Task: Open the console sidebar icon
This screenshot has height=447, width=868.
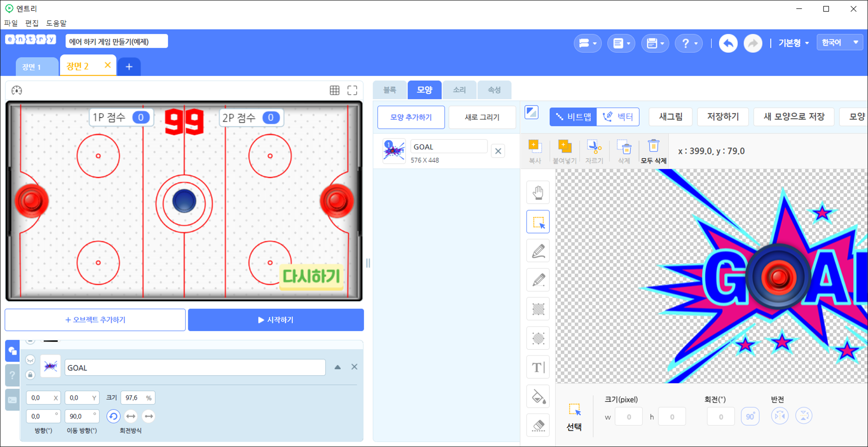Action: click(13, 400)
